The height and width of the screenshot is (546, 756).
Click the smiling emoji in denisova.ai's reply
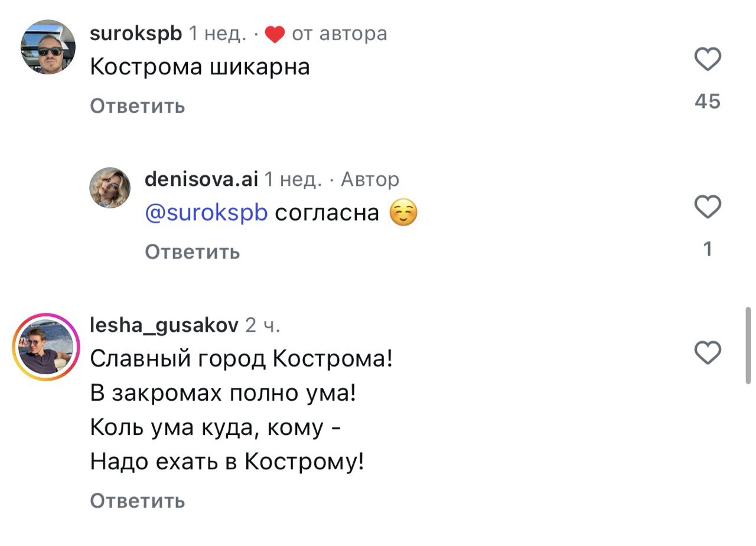point(403,213)
